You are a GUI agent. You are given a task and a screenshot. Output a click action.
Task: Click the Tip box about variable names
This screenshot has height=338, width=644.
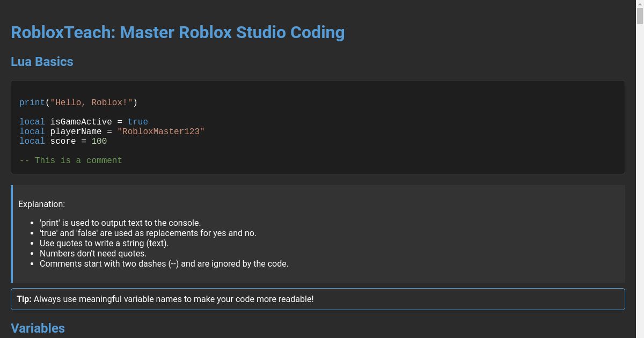click(318, 299)
